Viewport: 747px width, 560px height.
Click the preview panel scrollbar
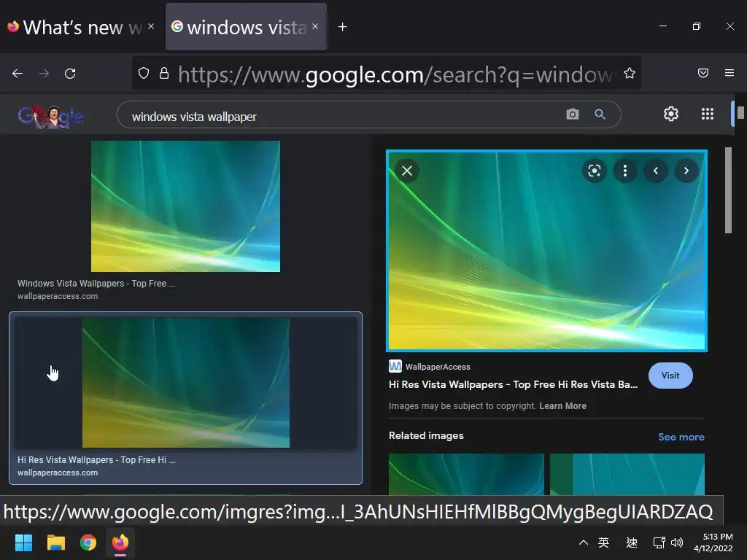pos(728,190)
